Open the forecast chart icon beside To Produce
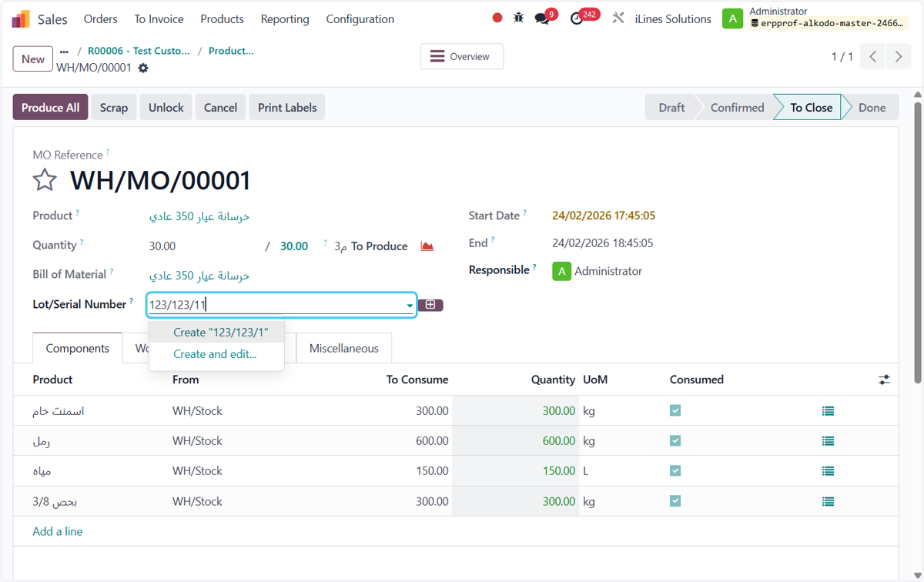Image resolution: width=924 pixels, height=582 pixels. tap(427, 246)
